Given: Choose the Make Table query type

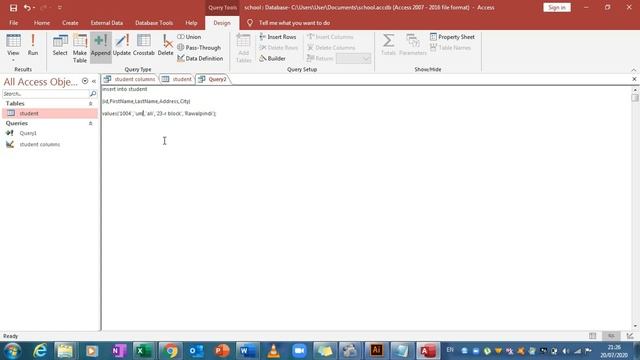Looking at the screenshot, I should (80, 48).
